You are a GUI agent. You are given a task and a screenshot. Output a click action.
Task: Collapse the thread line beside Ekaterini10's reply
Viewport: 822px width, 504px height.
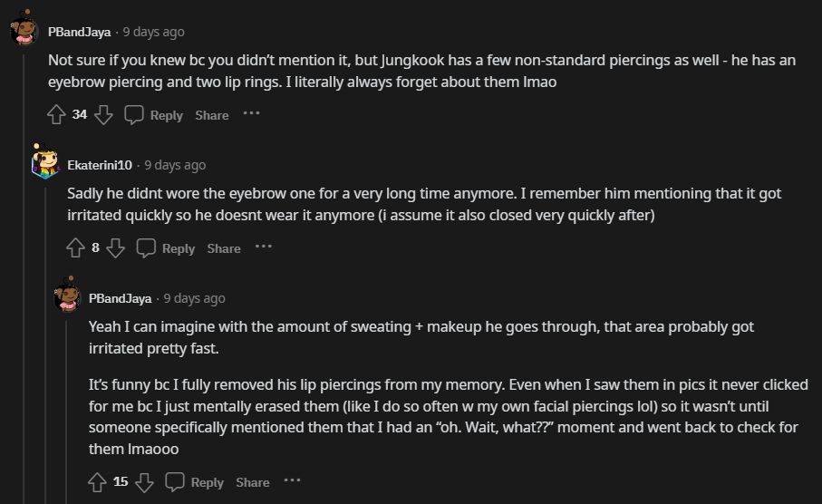click(45, 363)
